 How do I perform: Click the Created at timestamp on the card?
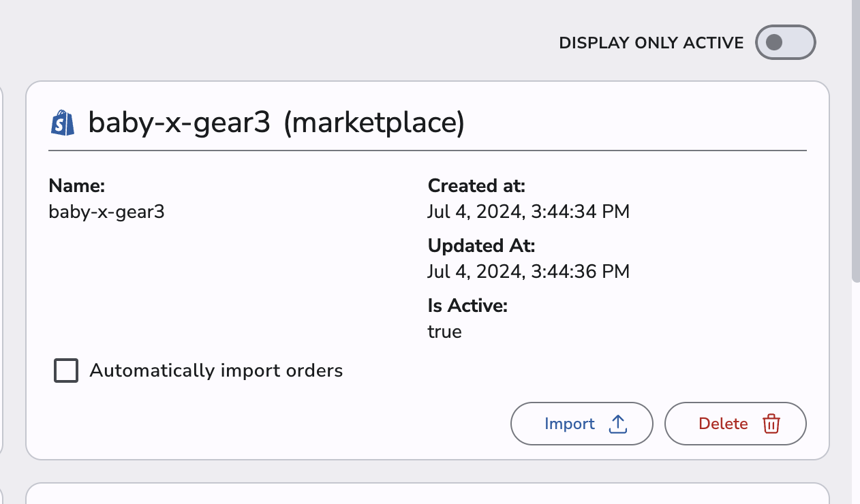click(529, 211)
